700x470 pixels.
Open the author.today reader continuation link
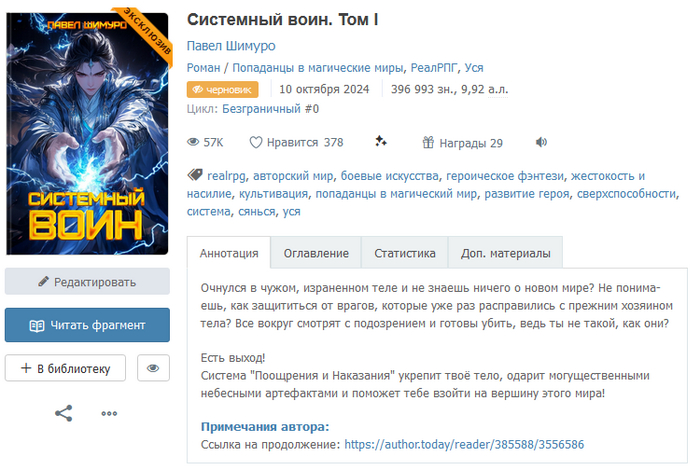coord(464,444)
